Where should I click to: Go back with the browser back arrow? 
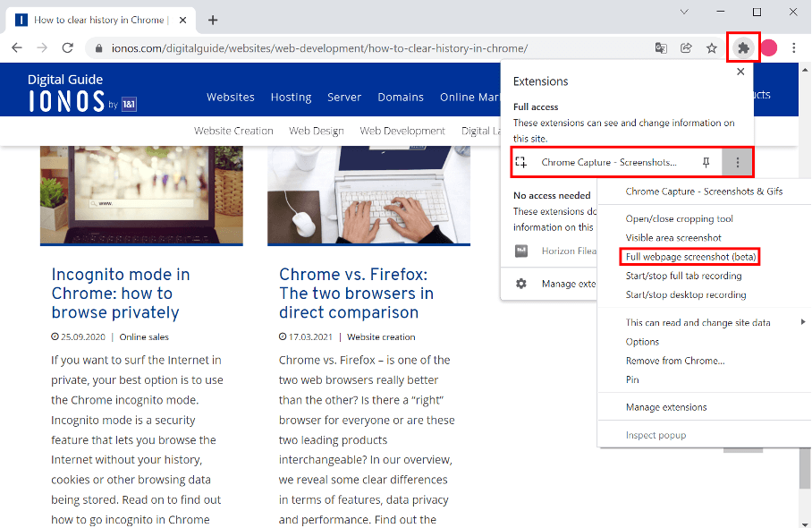[17, 48]
